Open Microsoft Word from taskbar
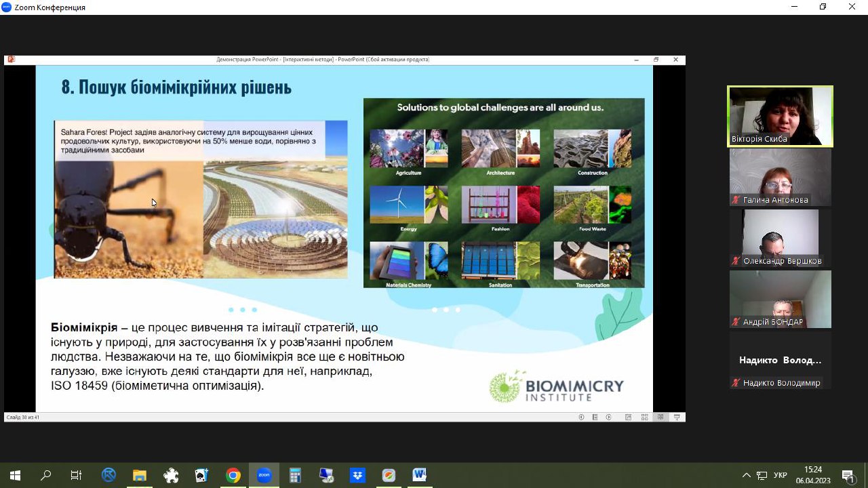Image resolution: width=868 pixels, height=488 pixels. (420, 475)
